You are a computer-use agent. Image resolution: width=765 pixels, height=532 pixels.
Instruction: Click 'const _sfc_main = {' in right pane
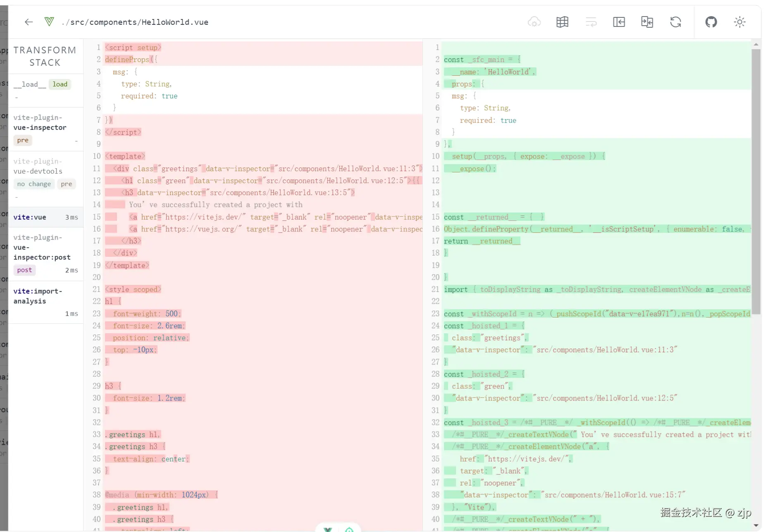[x=482, y=60]
